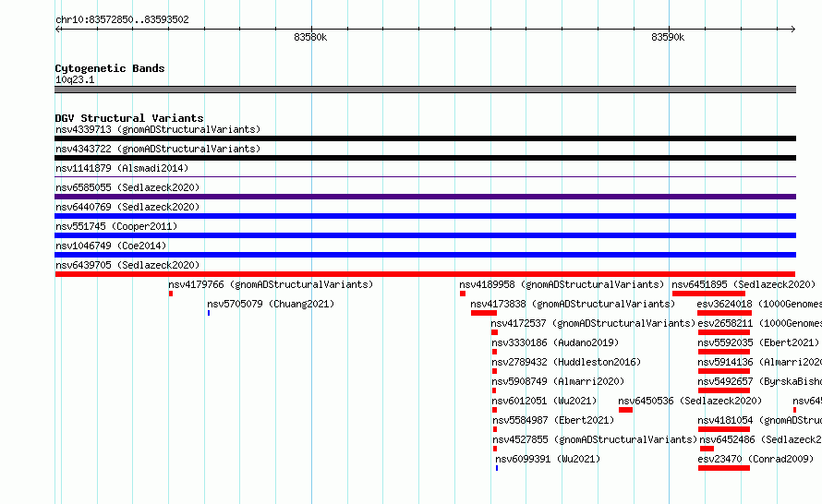Click the left arrowhead of the ruler
Viewport: 822px width, 504px height.
click(x=58, y=30)
